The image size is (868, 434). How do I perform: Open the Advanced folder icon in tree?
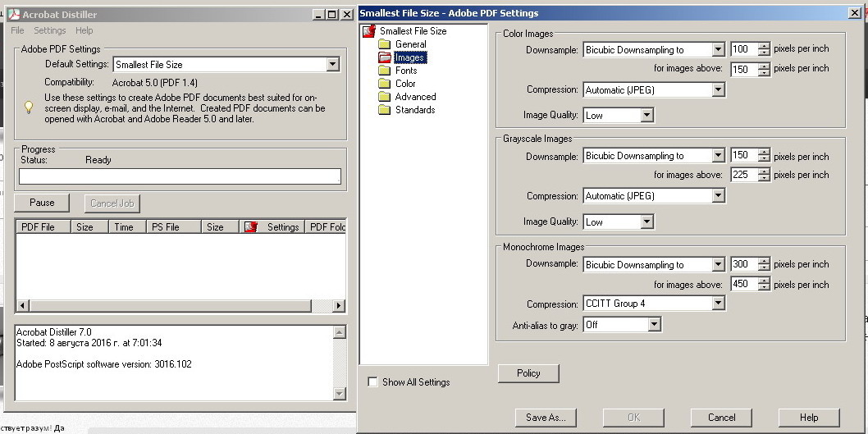(385, 97)
